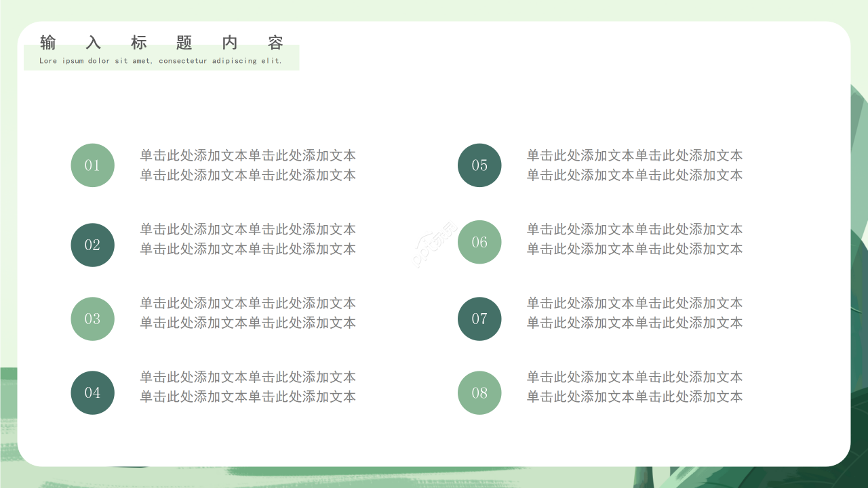Select the dark green 04 badge
868x488 pixels.
(92, 392)
